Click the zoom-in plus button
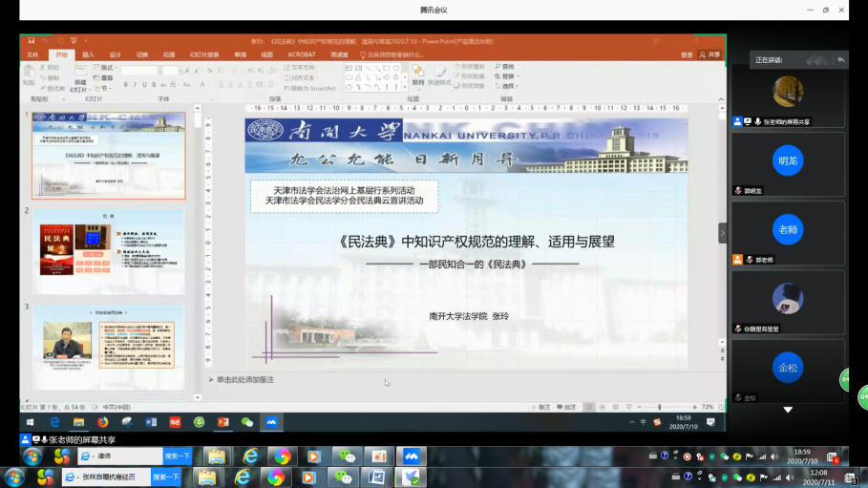This screenshot has height=488, width=868. coord(694,407)
